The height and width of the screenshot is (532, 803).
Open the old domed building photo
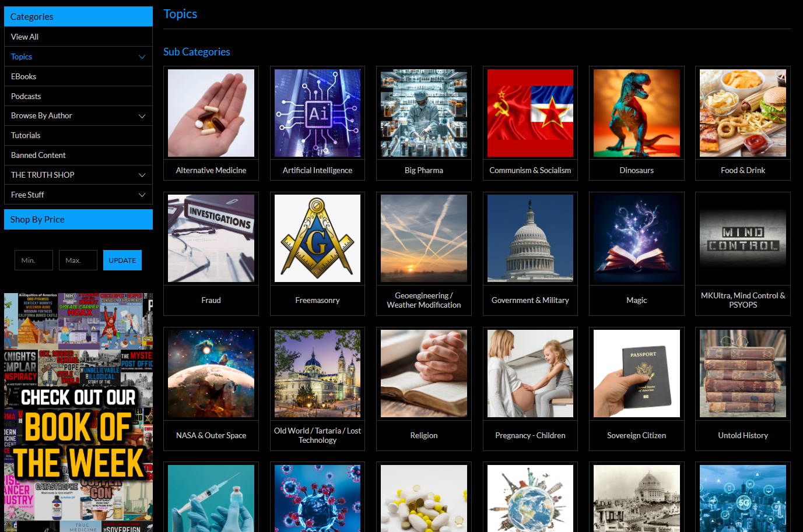637,498
